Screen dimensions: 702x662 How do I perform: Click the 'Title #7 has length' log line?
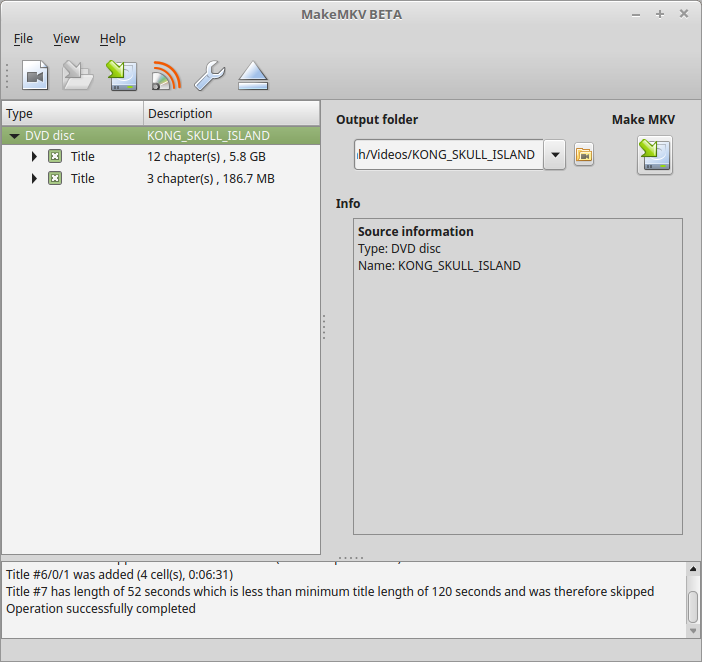coord(330,592)
